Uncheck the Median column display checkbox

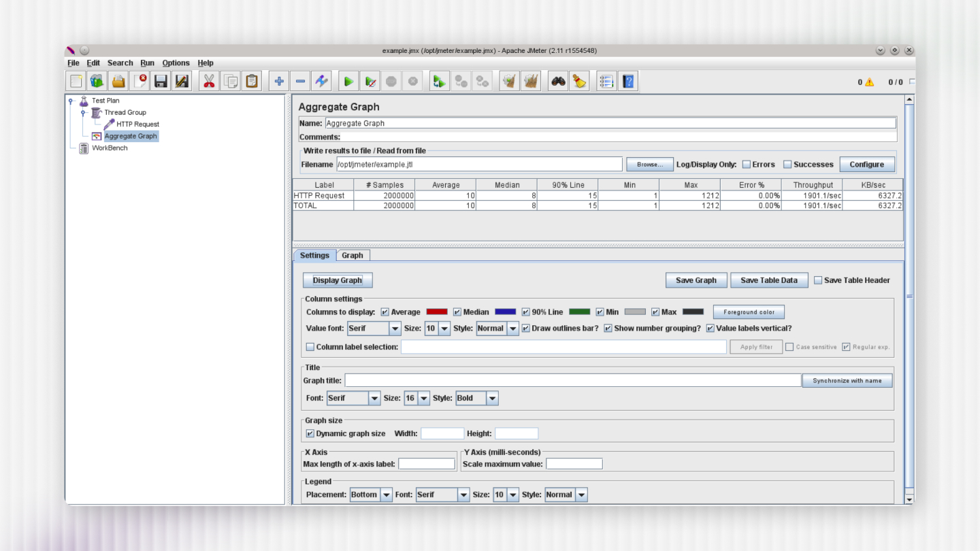point(457,312)
